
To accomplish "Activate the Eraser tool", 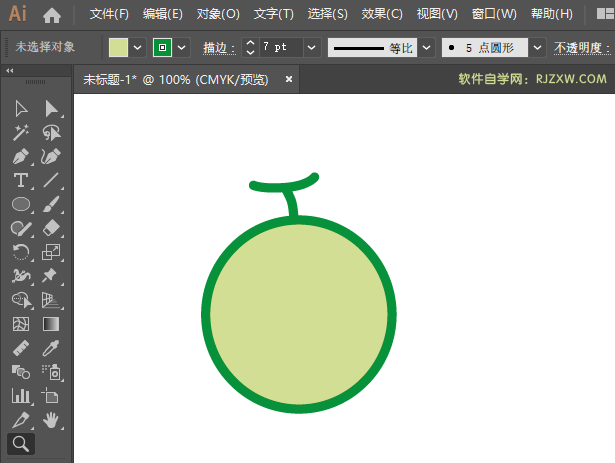I will 51,228.
